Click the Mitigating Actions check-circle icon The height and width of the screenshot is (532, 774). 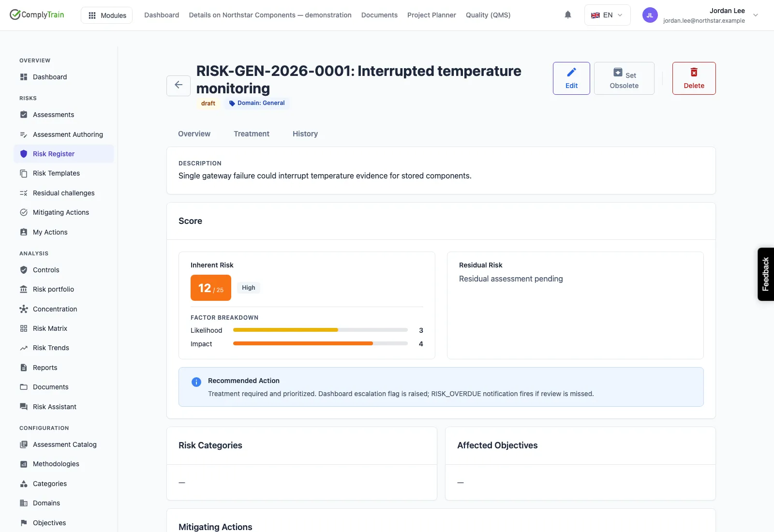pos(24,212)
